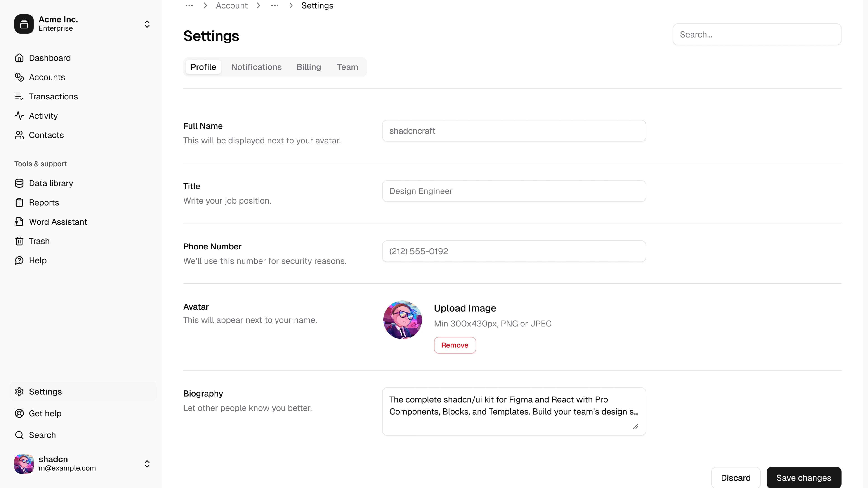
Task: Click the Help icon in sidebar
Action: click(x=19, y=260)
